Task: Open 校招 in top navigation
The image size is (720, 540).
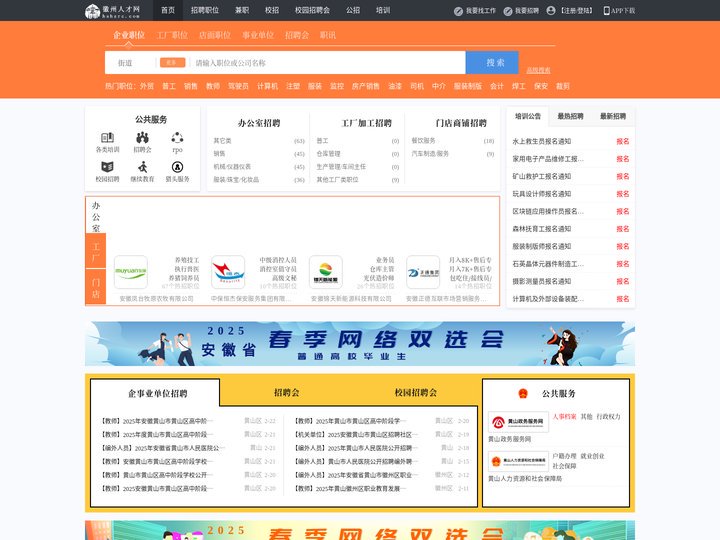Action: (272, 10)
